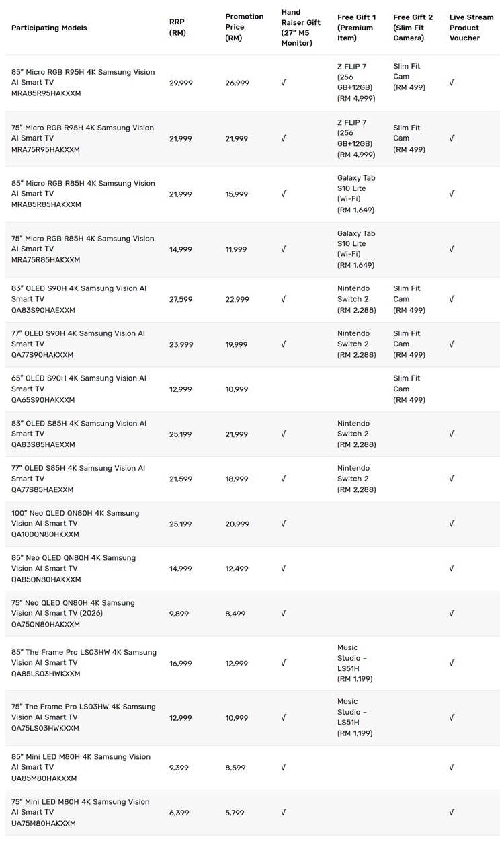Select model code MRA85R95HAKXXM

46,93
